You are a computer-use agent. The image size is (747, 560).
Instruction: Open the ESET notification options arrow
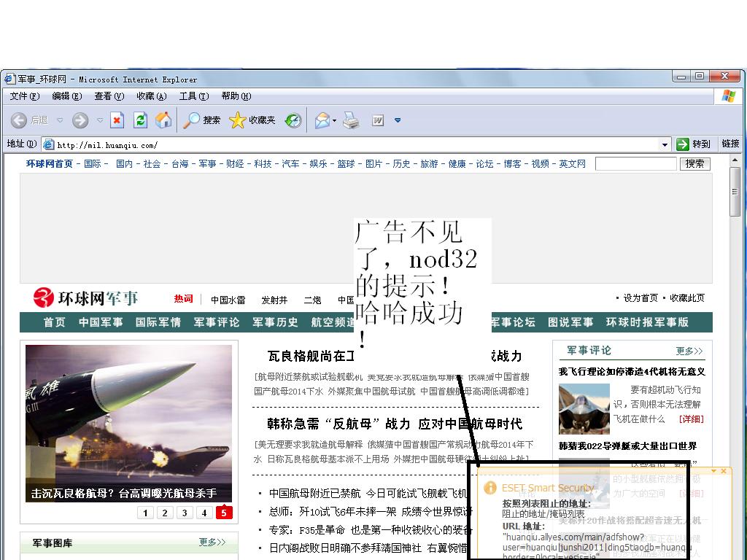[x=713, y=471]
